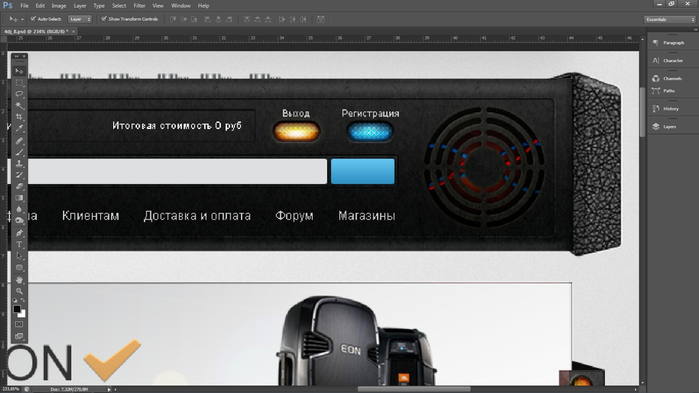Open the Filter menu
The width and height of the screenshot is (699, 393).
pyautogui.click(x=140, y=6)
